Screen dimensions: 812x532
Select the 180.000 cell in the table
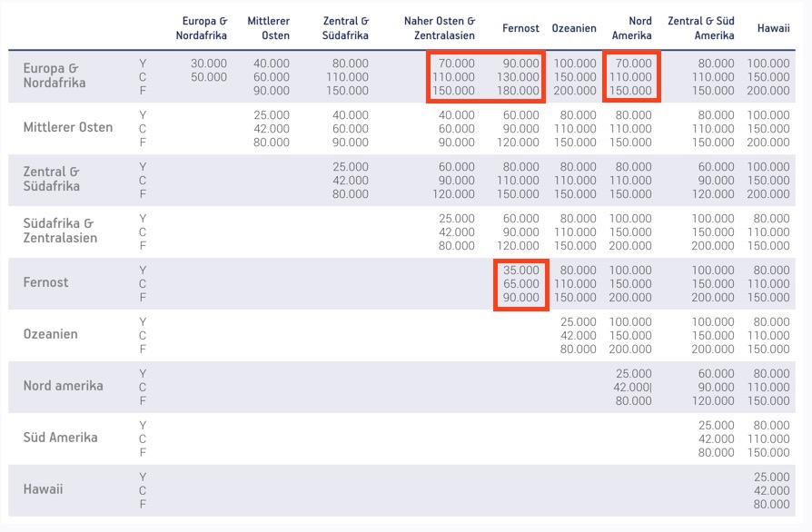pyautogui.click(x=521, y=91)
